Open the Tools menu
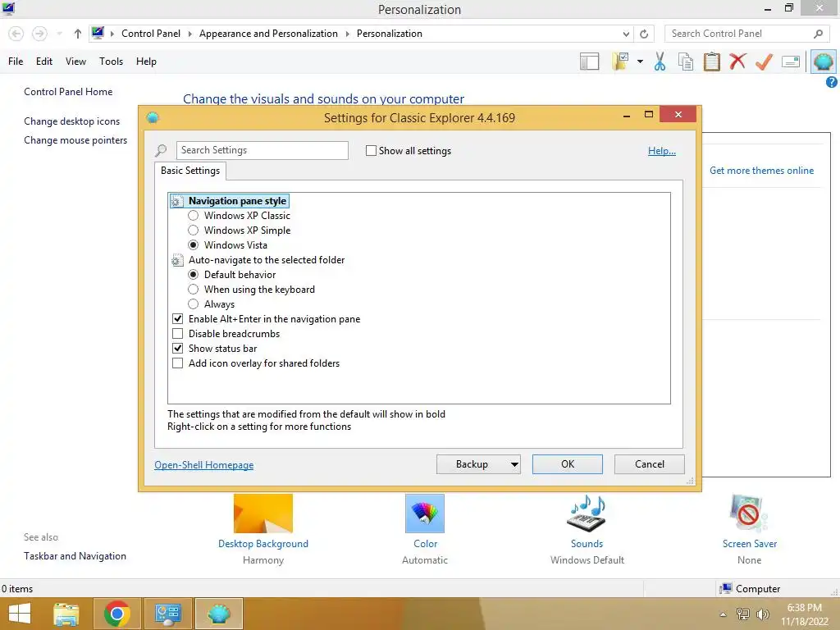The height and width of the screenshot is (630, 840). click(x=111, y=62)
